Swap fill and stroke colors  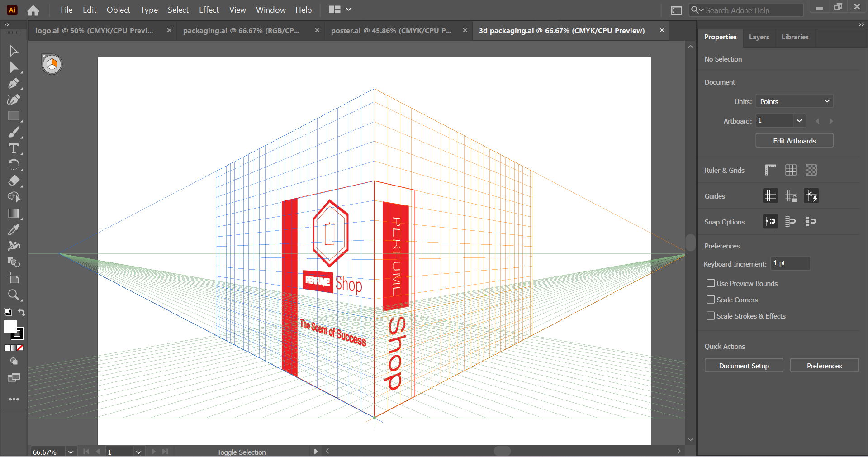[21, 312]
